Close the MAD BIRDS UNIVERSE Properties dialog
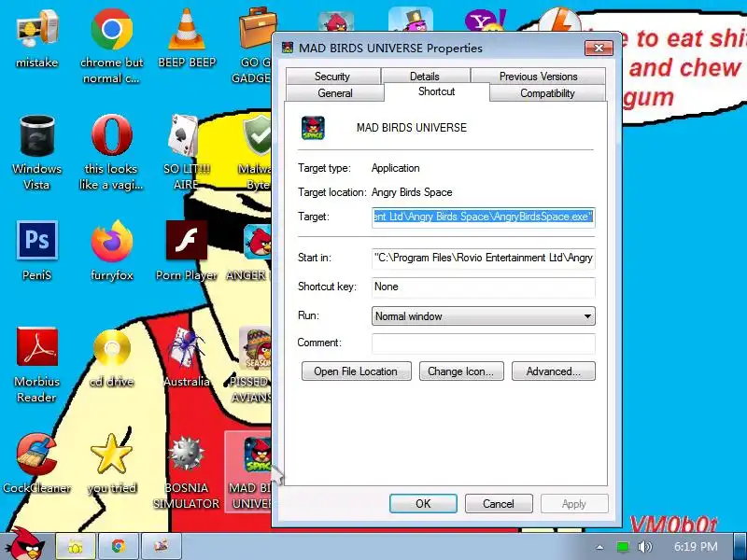 click(x=599, y=49)
